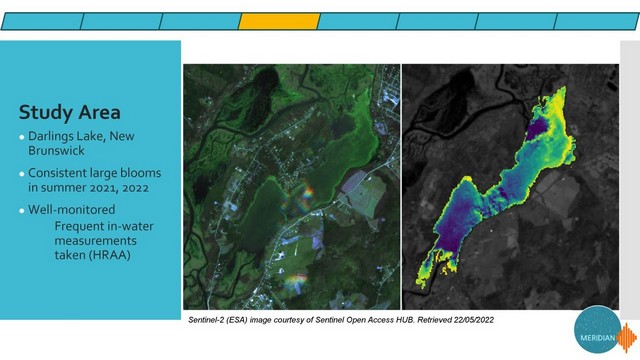Click the colorized lake bloom map image
The height and width of the screenshot is (360, 640).
(x=511, y=187)
